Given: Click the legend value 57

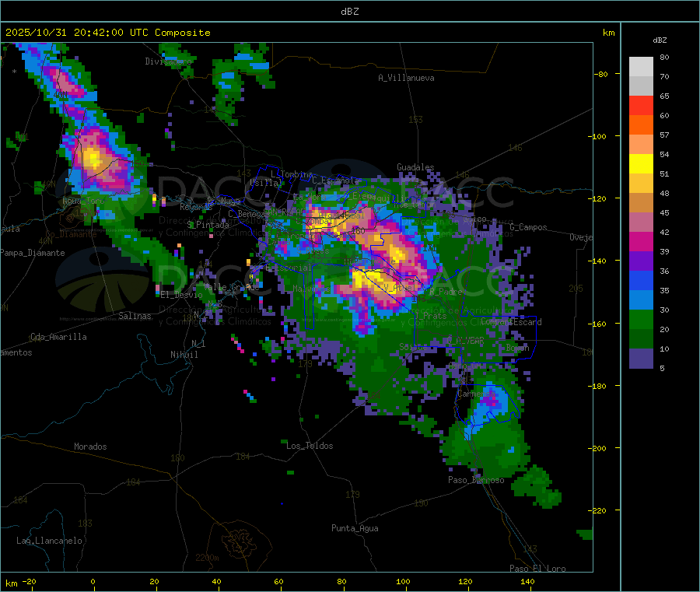Looking at the screenshot, I should 664,135.
